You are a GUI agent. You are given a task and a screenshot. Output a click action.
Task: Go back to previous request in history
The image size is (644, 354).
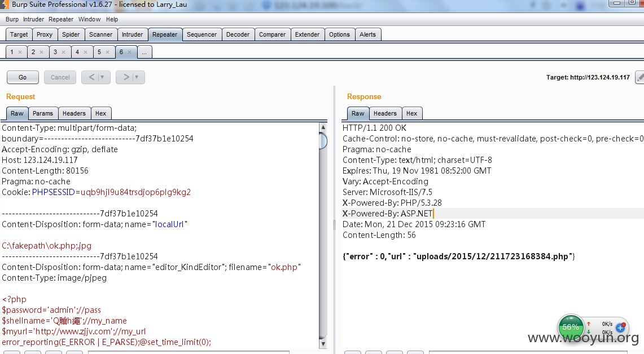tap(91, 77)
